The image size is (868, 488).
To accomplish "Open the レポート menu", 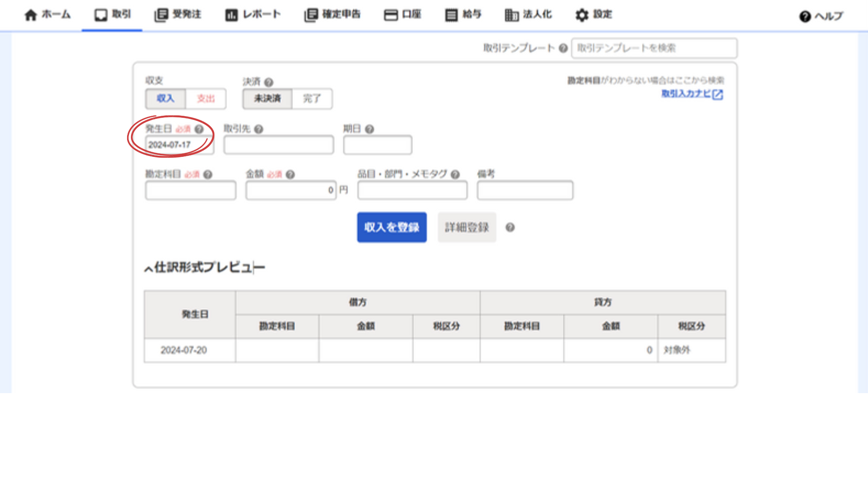I will pyautogui.click(x=253, y=15).
